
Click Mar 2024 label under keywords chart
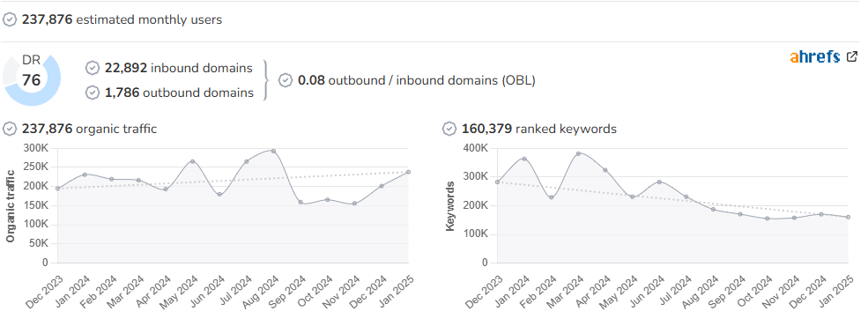pos(565,291)
